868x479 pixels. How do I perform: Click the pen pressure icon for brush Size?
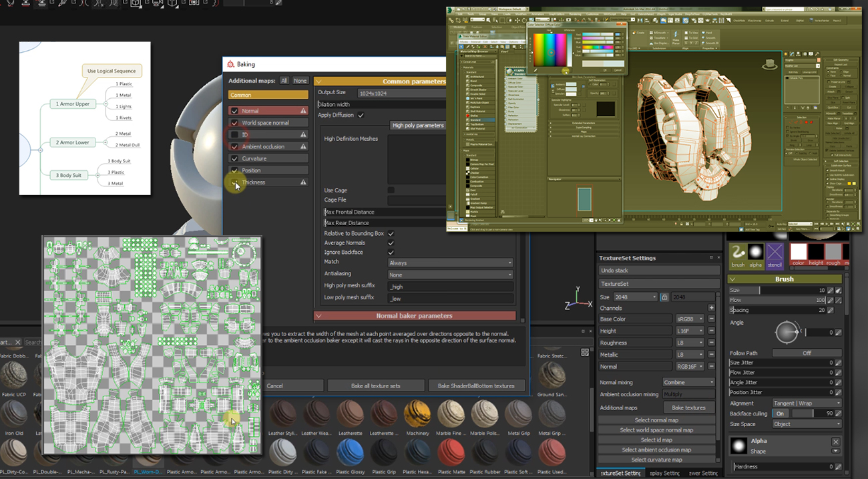(x=831, y=291)
